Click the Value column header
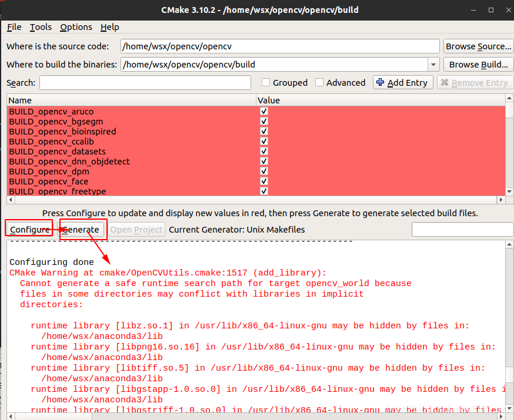This screenshot has height=420, width=514. [381, 100]
